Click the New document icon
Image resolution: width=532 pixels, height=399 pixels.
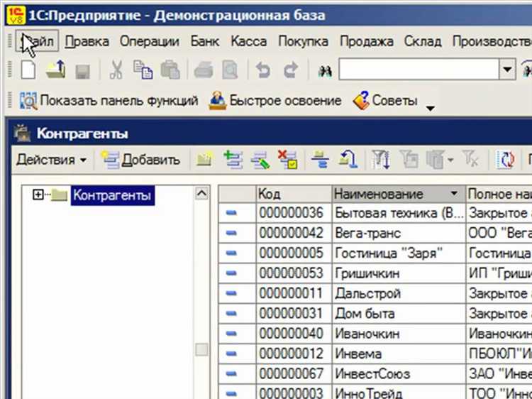[x=28, y=70]
